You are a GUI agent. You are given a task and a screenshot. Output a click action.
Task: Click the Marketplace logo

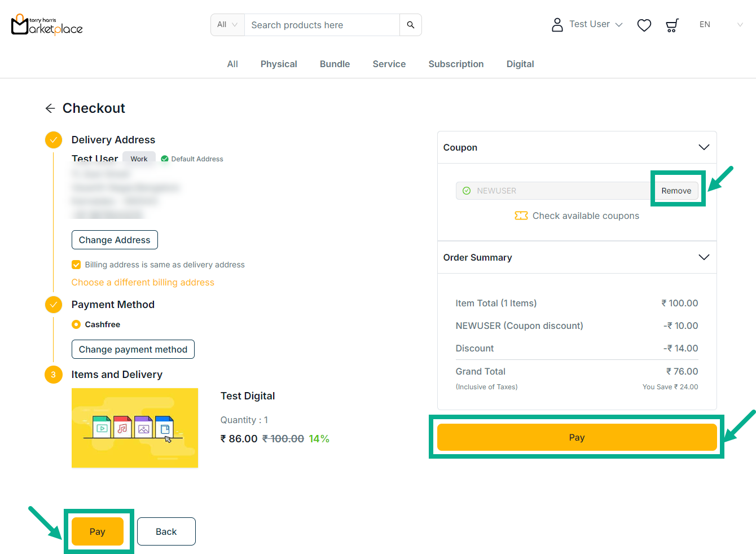(47, 25)
